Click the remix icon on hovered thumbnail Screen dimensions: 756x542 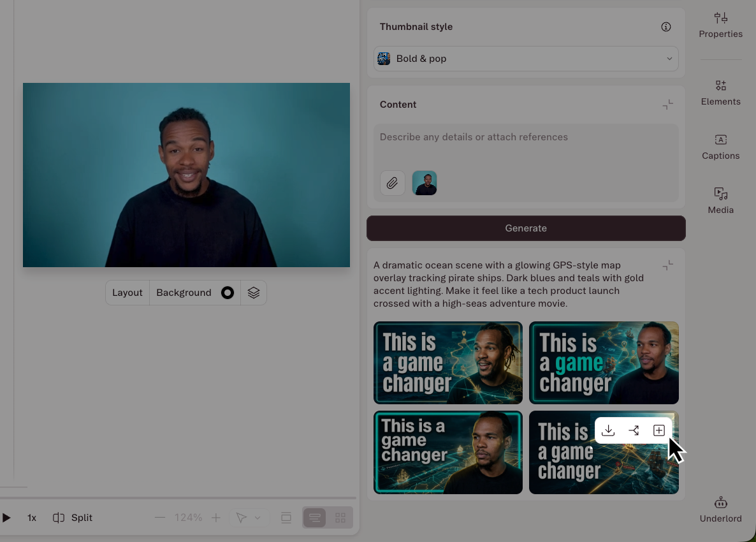coord(634,430)
